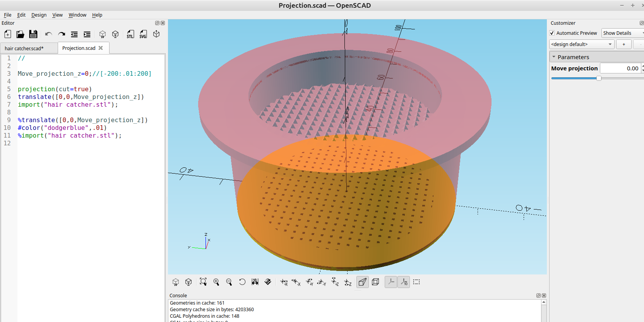
Task: Set view to top (+Z) icon
Action: (335, 282)
